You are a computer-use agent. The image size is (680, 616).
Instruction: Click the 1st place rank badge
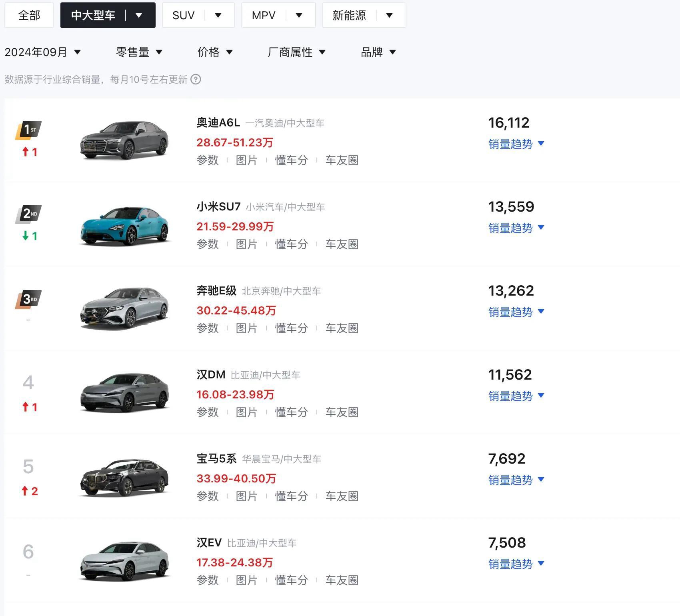(x=28, y=130)
